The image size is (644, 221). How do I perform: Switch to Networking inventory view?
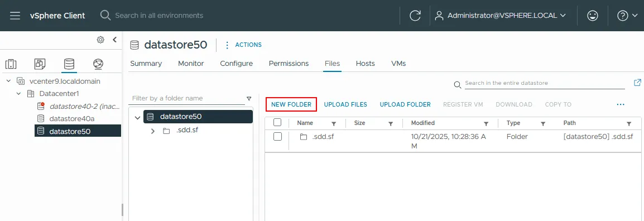click(98, 64)
